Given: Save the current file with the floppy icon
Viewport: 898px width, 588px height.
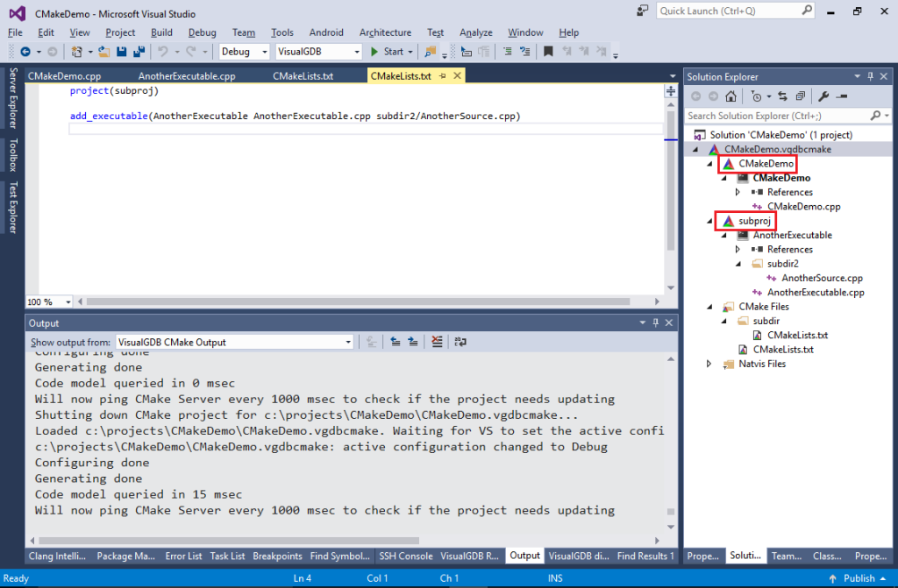Looking at the screenshot, I should pos(121,52).
